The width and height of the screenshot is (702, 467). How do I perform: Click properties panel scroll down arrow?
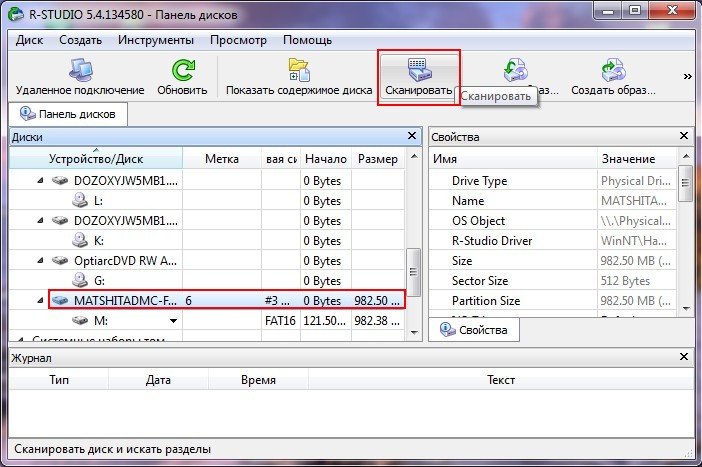685,308
